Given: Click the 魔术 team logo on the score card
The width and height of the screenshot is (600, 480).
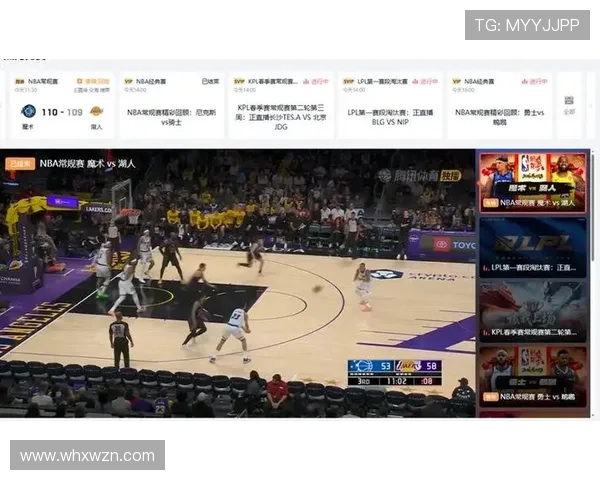Looking at the screenshot, I should pos(28,111).
